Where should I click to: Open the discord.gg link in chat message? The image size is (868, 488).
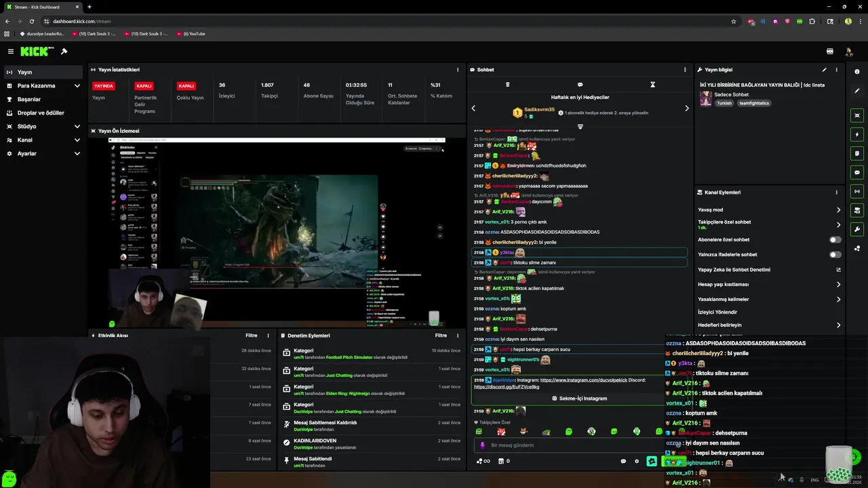pyautogui.click(x=507, y=387)
